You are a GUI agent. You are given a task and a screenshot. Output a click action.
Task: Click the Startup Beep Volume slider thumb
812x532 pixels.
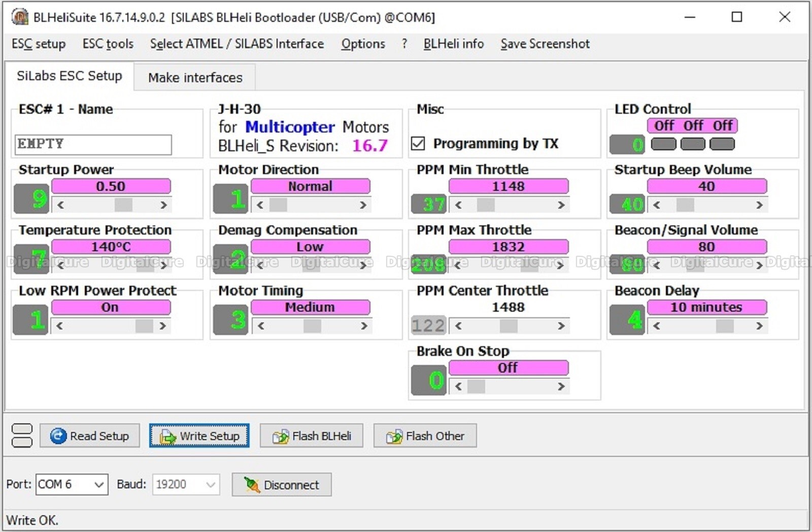click(685, 205)
